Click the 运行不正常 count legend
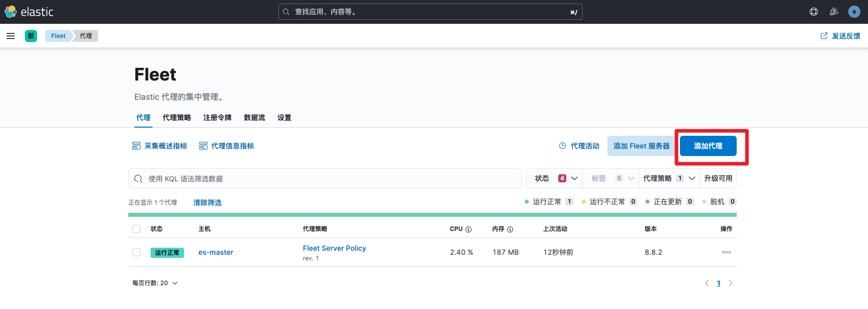 (x=609, y=202)
